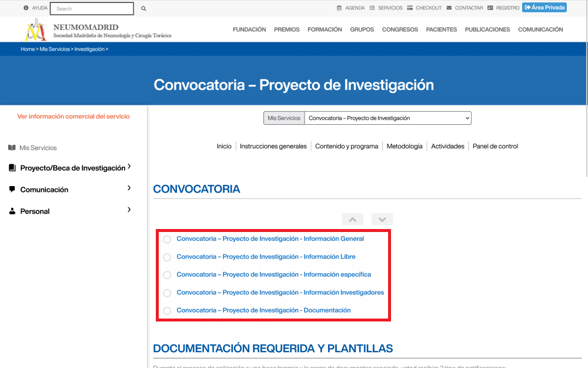588x368 pixels.
Task: Expand Proyecto/Beca de Investigación sidebar item
Action: pyautogui.click(x=129, y=167)
